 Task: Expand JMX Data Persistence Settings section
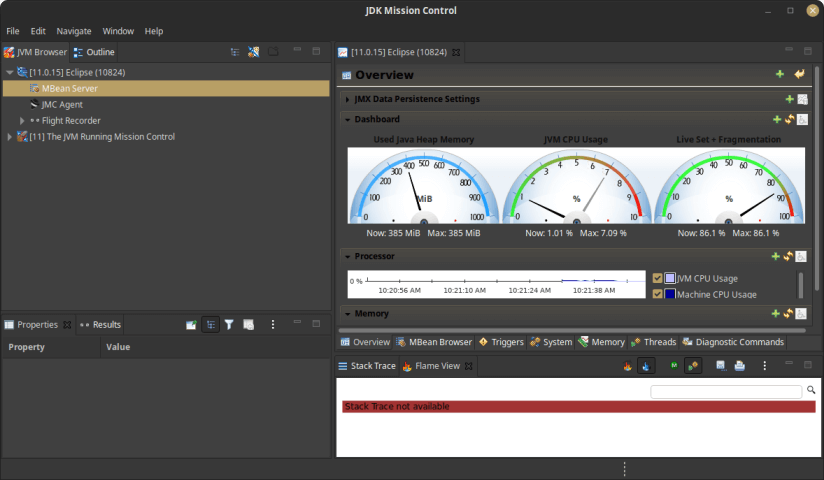pos(347,99)
